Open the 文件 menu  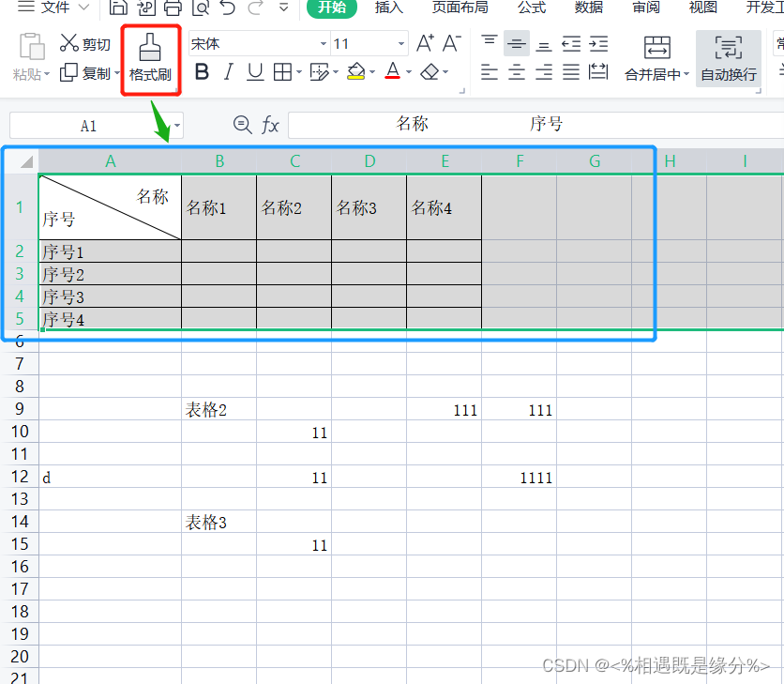pos(53,7)
